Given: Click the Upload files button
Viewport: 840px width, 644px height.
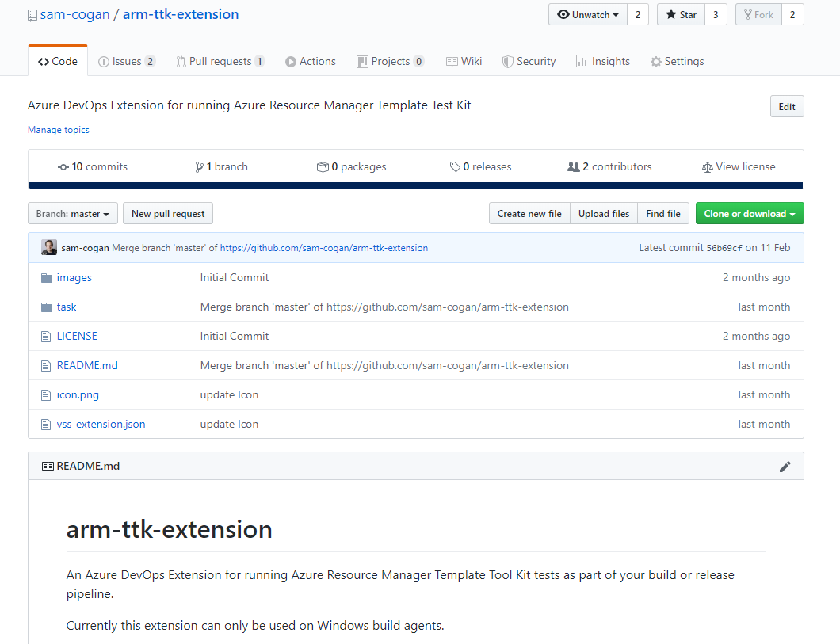Looking at the screenshot, I should click(604, 214).
